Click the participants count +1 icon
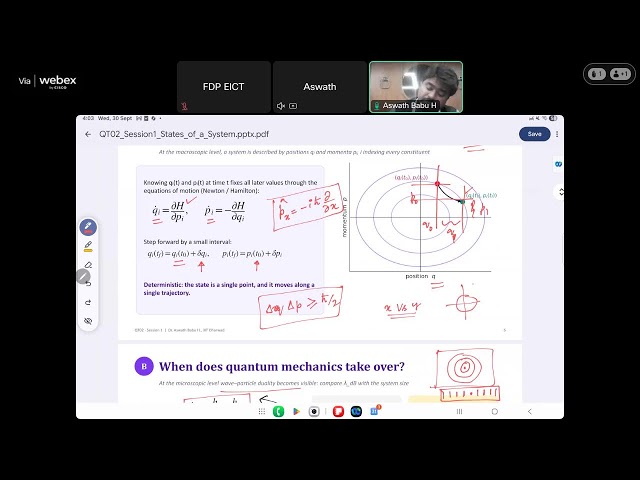Screen dimensions: 640x480 click(620, 74)
